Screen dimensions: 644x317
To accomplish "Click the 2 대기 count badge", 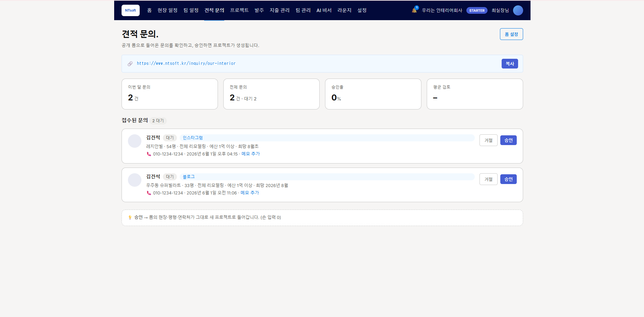I will pos(158,121).
